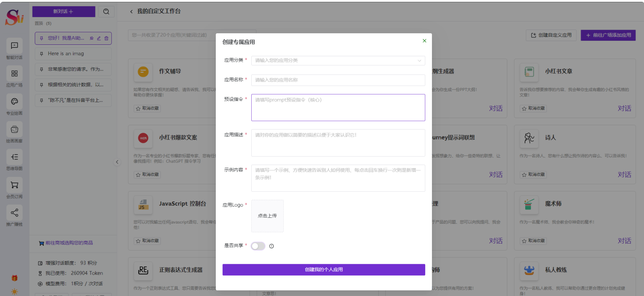
Task: Click the 应用名称 name input field
Action: click(x=338, y=80)
